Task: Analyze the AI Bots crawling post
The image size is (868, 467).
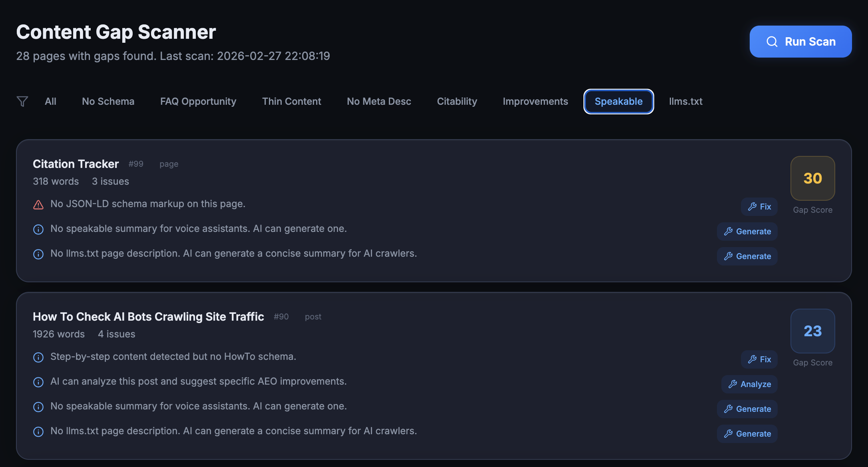Action: 749,384
